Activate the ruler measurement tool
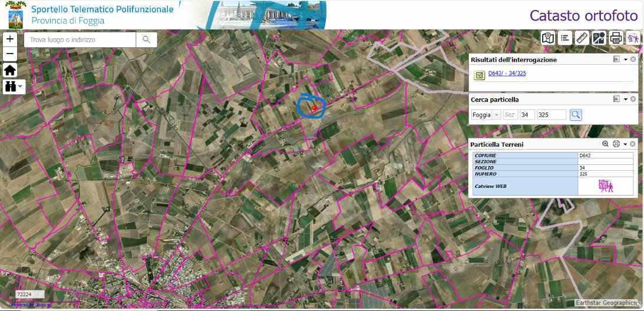 point(582,38)
